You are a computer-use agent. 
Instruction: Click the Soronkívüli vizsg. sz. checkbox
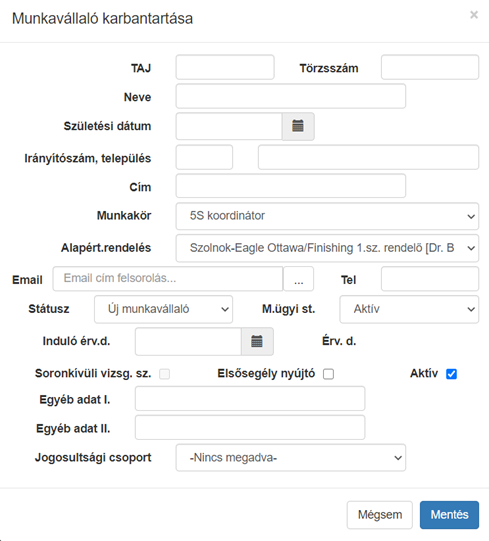(165, 374)
